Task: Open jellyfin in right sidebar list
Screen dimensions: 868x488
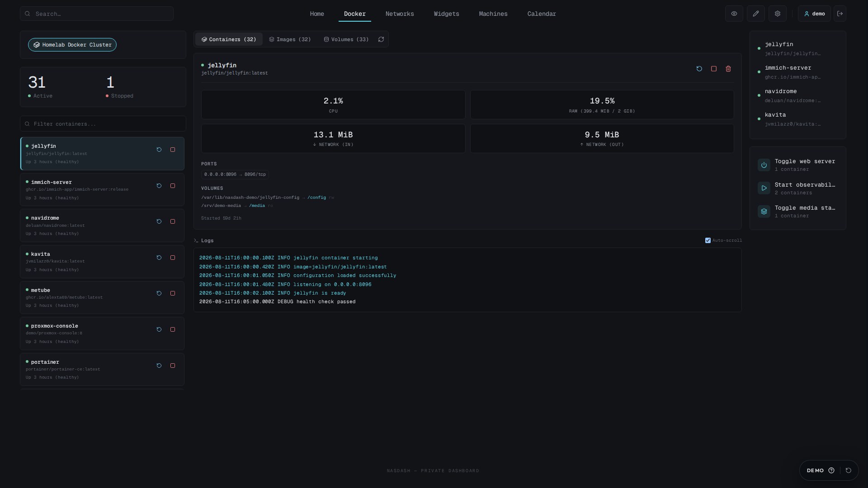Action: tap(797, 48)
